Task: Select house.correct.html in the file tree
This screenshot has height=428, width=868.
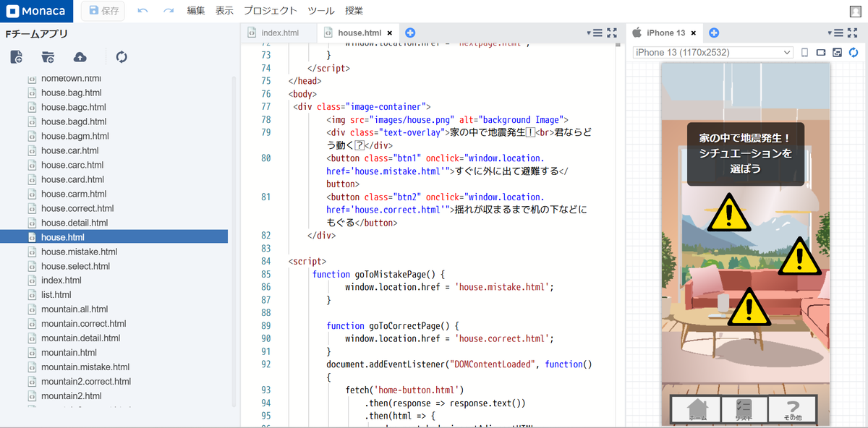Action: 77,208
